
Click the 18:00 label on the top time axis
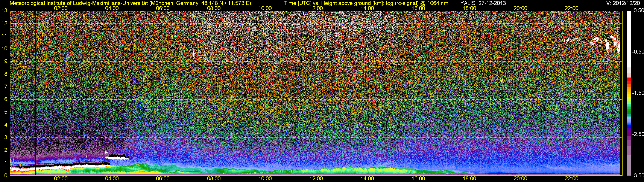469,8
